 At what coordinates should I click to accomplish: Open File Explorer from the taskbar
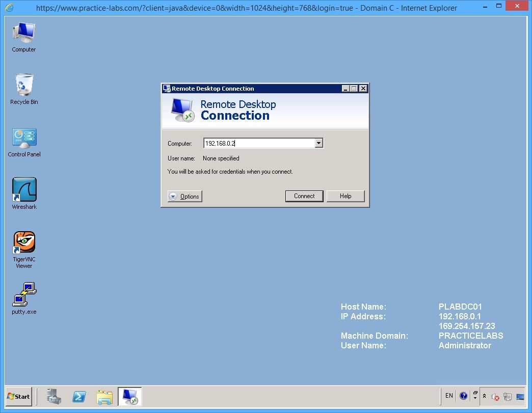click(104, 396)
